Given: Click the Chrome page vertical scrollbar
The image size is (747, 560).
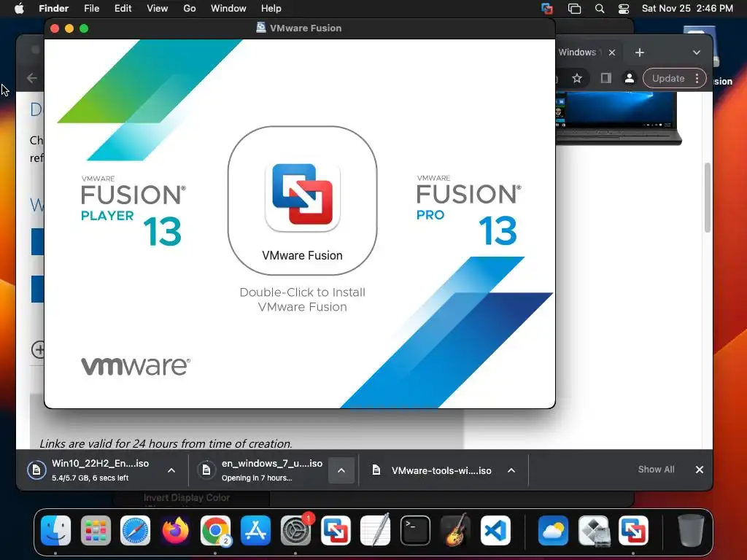Looking at the screenshot, I should 708,197.
